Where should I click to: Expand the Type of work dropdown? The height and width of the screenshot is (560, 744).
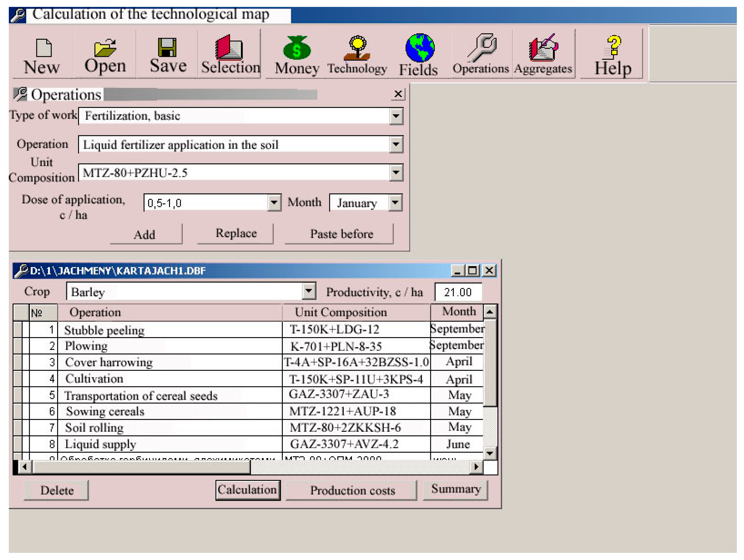tap(396, 116)
